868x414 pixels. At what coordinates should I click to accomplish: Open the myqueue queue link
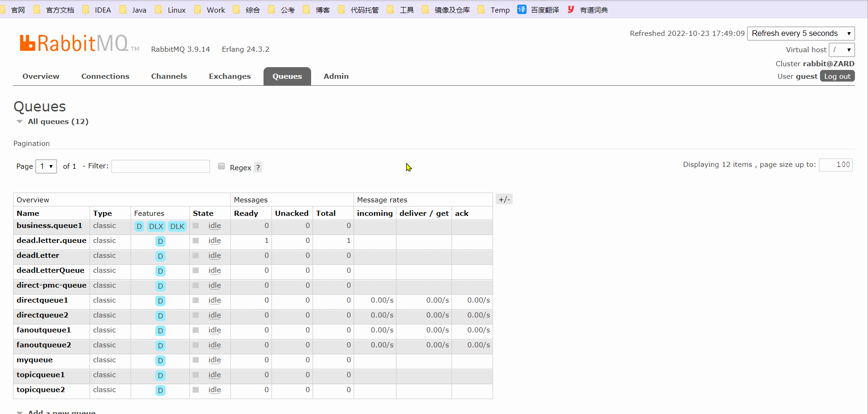[x=35, y=360]
